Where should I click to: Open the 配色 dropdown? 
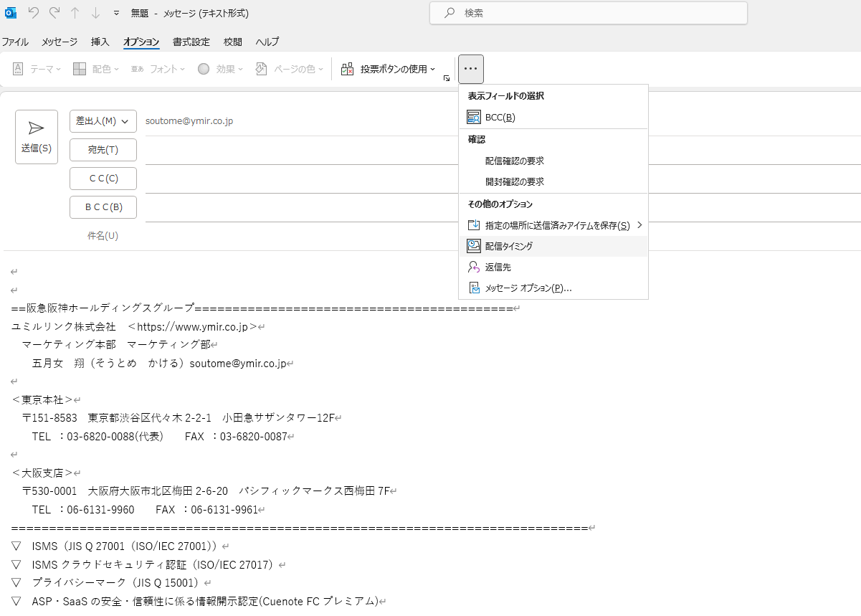coord(97,69)
